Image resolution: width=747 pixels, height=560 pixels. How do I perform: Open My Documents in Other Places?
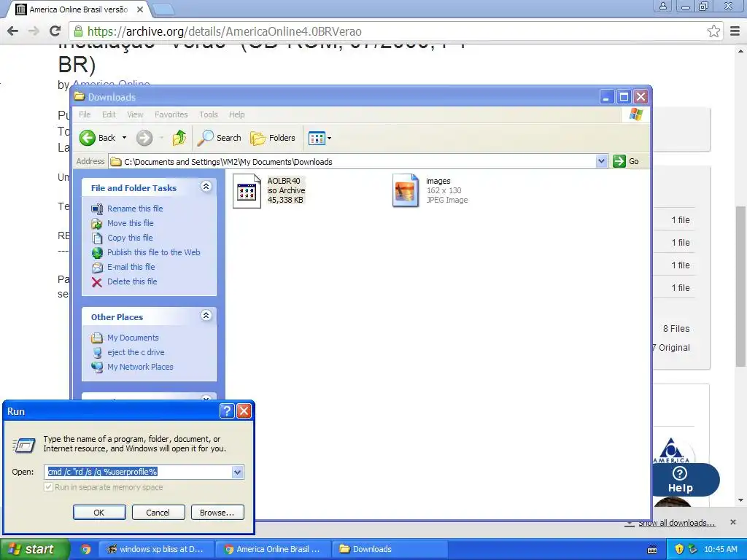click(x=133, y=338)
